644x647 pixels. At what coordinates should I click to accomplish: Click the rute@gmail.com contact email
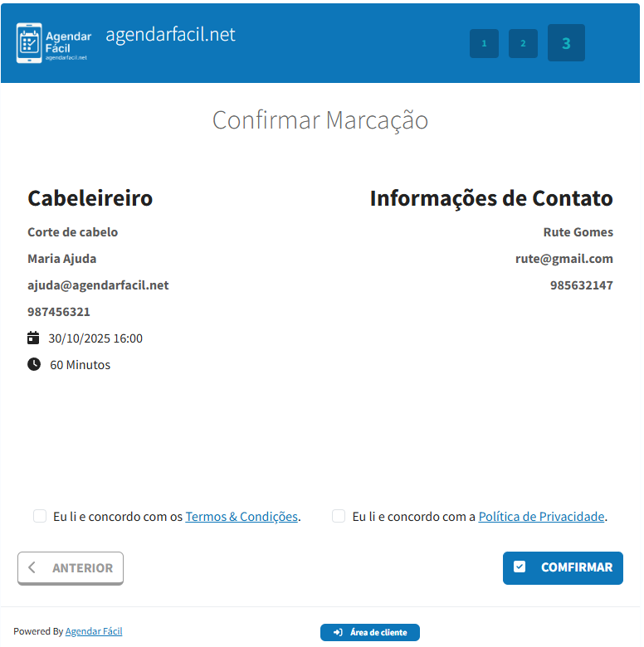coord(564,259)
